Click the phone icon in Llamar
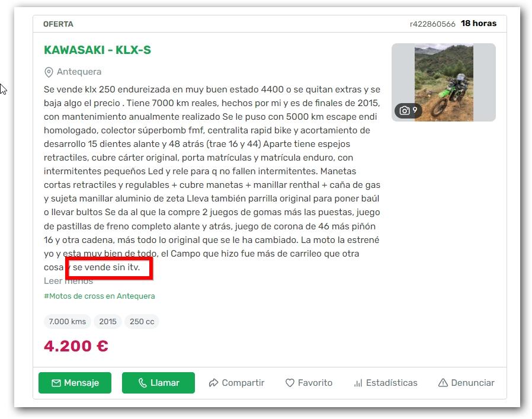The width and height of the screenshot is (532, 419). 143,383
